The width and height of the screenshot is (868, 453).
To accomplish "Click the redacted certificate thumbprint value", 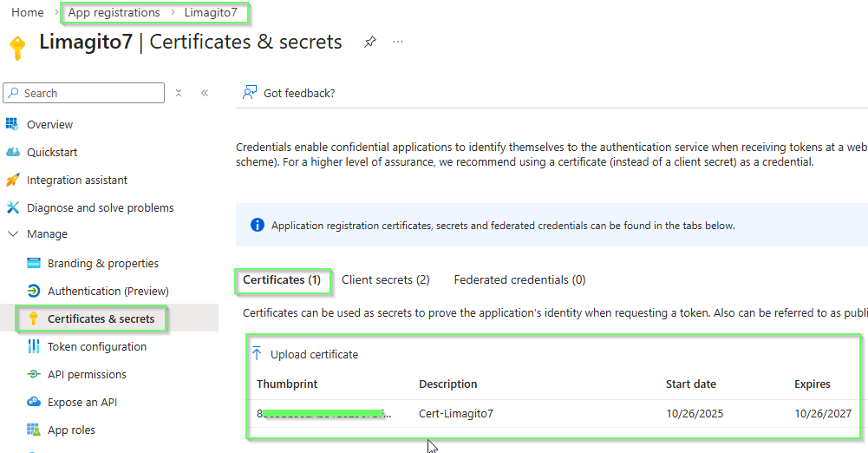I will click(x=323, y=413).
